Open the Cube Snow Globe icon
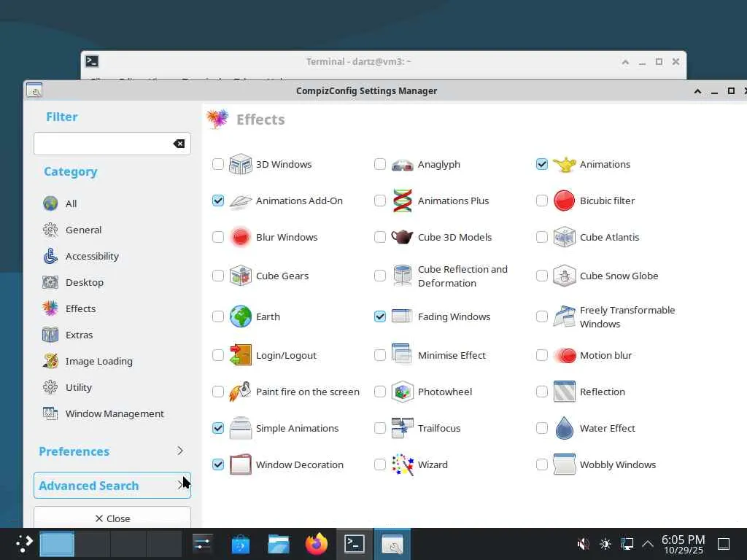Screen dimensions: 747x560 coord(564,276)
